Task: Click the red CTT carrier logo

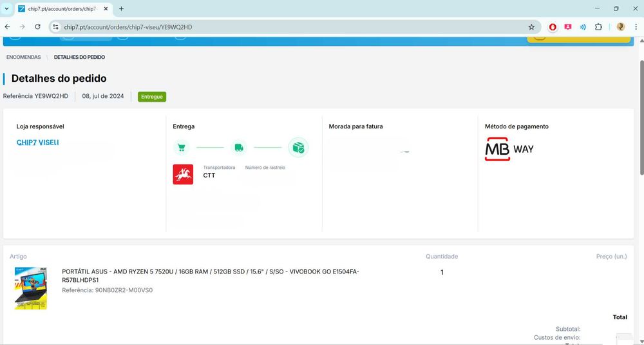Action: [183, 174]
